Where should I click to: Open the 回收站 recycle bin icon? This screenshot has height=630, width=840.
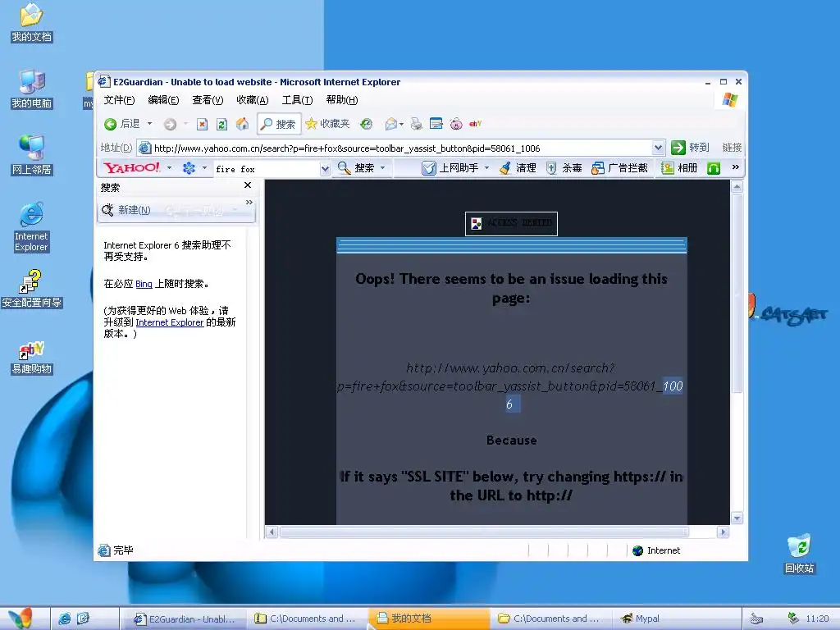pos(799,554)
